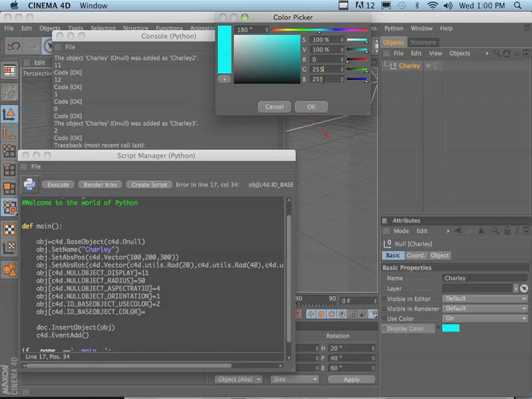Screen dimensions: 532x399
Task: Toggle animation dot for Visible in Renderer
Action: [x=384, y=309]
